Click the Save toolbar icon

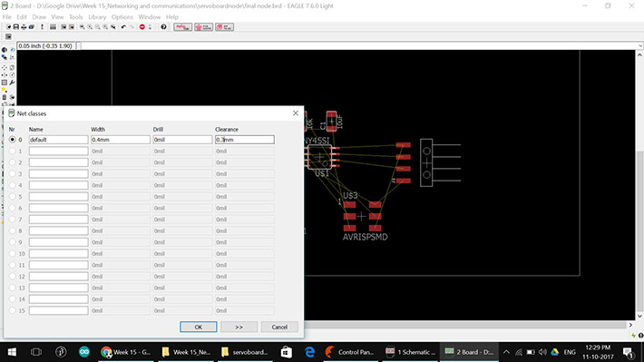pyautogui.click(x=16, y=26)
